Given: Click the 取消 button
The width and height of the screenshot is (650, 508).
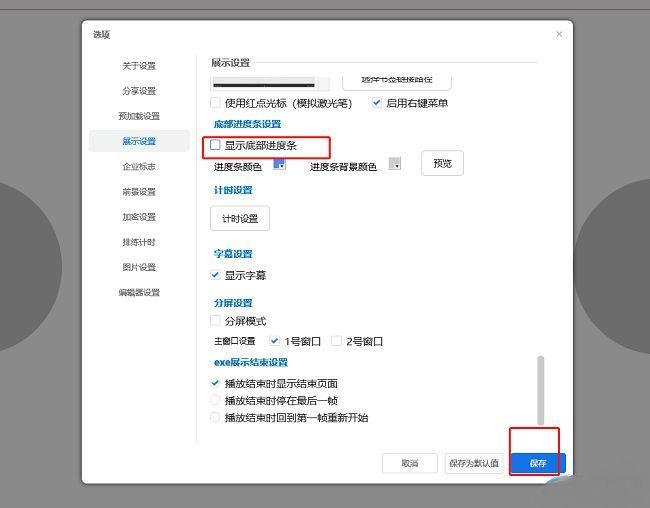Looking at the screenshot, I should coord(410,463).
